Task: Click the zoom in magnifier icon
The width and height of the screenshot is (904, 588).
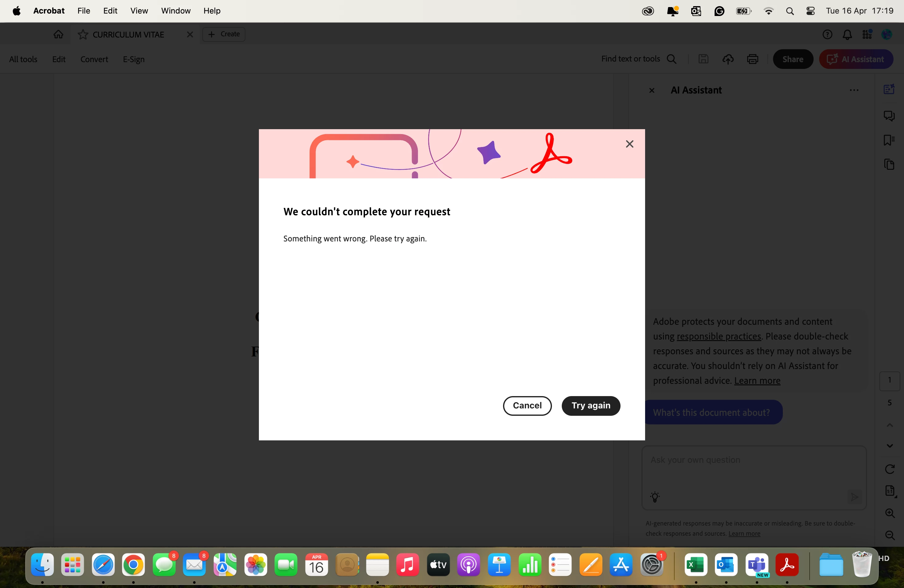Action: point(890,513)
